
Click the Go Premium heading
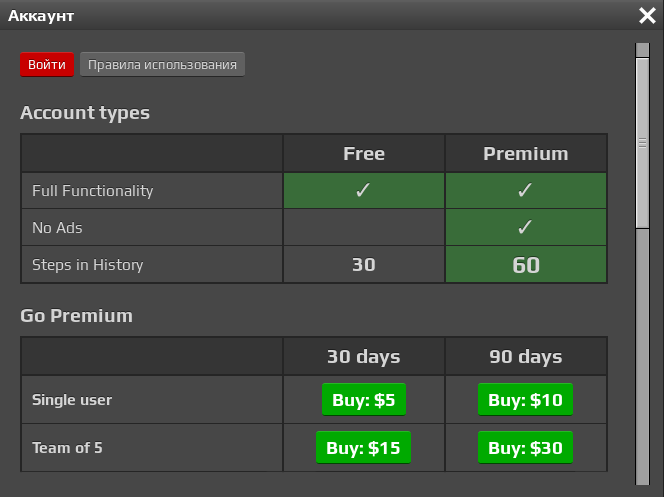77,316
